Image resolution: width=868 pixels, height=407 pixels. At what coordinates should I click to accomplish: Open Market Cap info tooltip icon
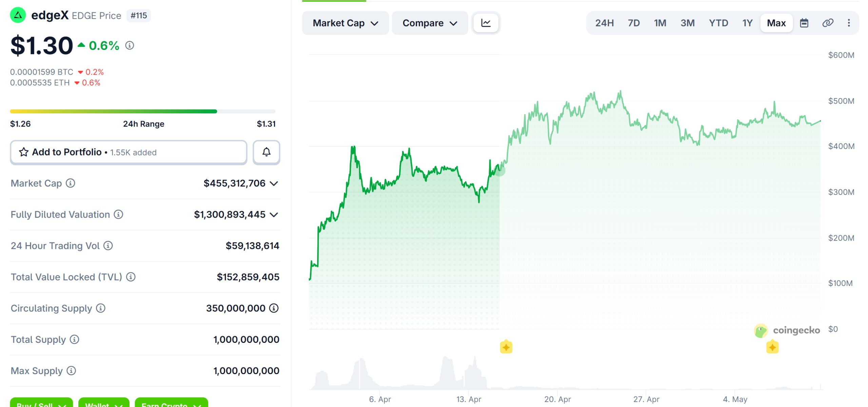pyautogui.click(x=70, y=183)
